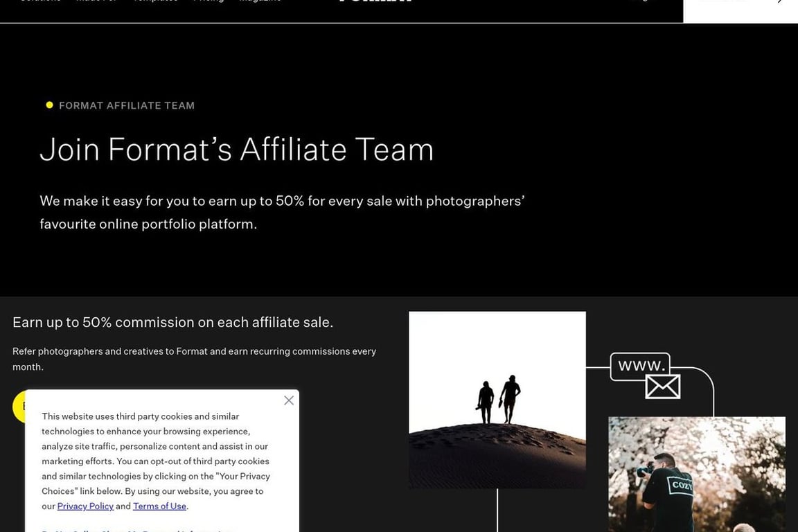Open the Terms of Use link
Screen dimensions: 798x532
tap(159, 506)
